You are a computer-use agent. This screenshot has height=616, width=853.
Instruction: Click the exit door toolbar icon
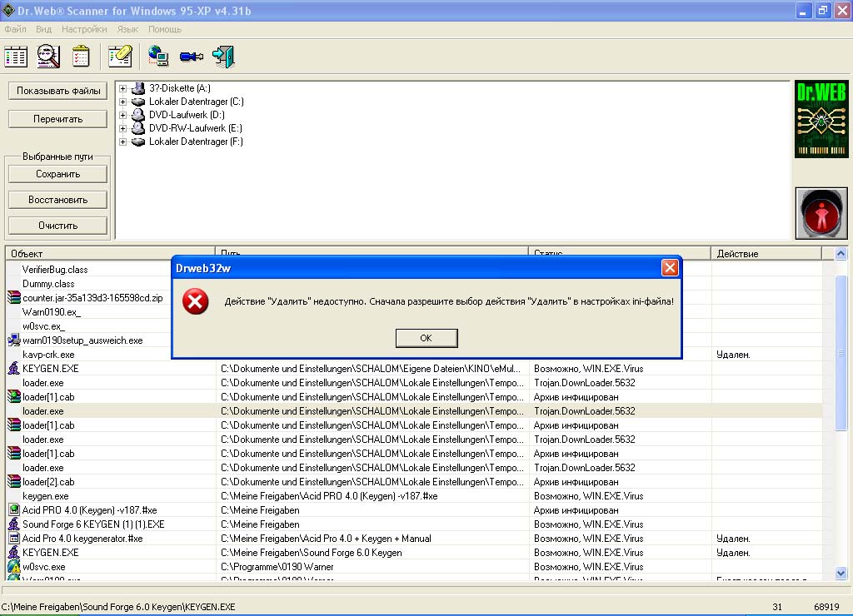223,57
